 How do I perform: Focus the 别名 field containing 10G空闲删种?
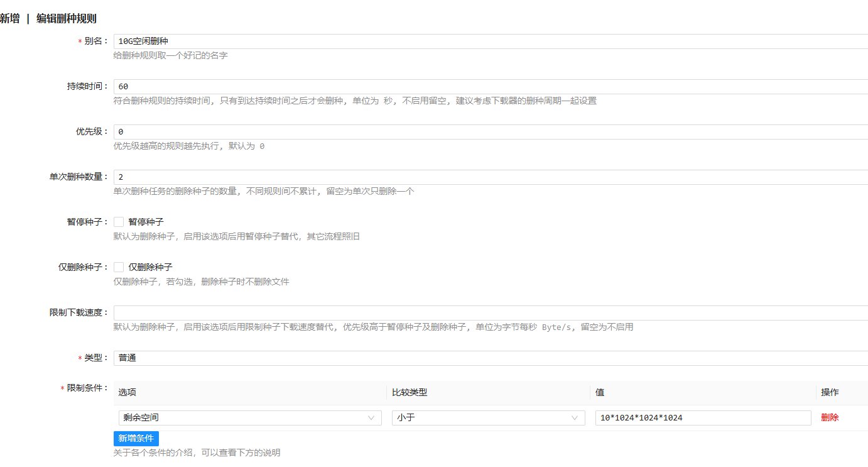pos(490,41)
